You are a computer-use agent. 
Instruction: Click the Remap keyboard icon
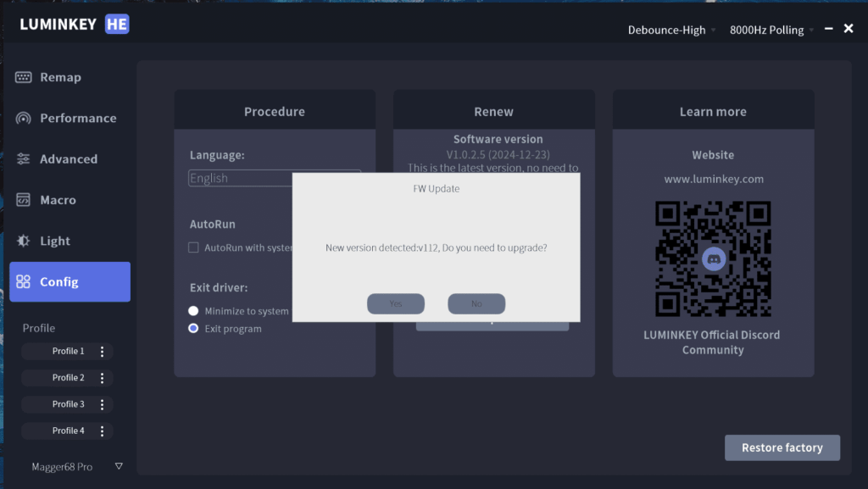click(23, 77)
